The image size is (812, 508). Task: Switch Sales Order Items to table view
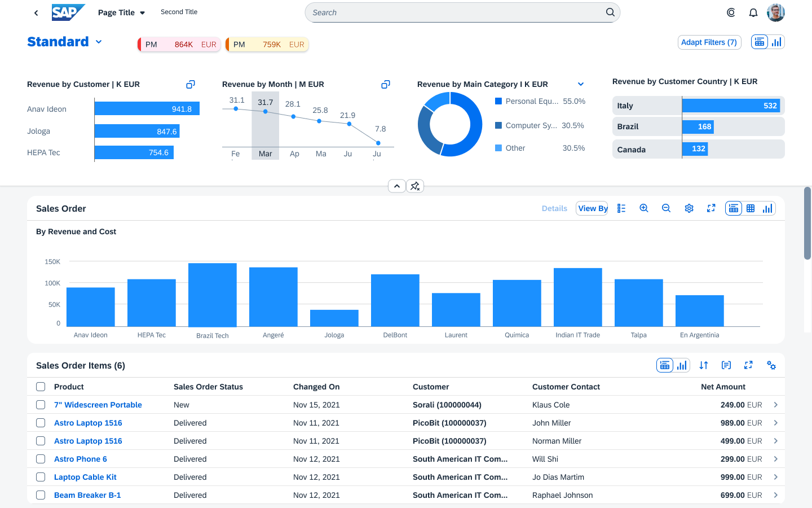[x=665, y=365]
